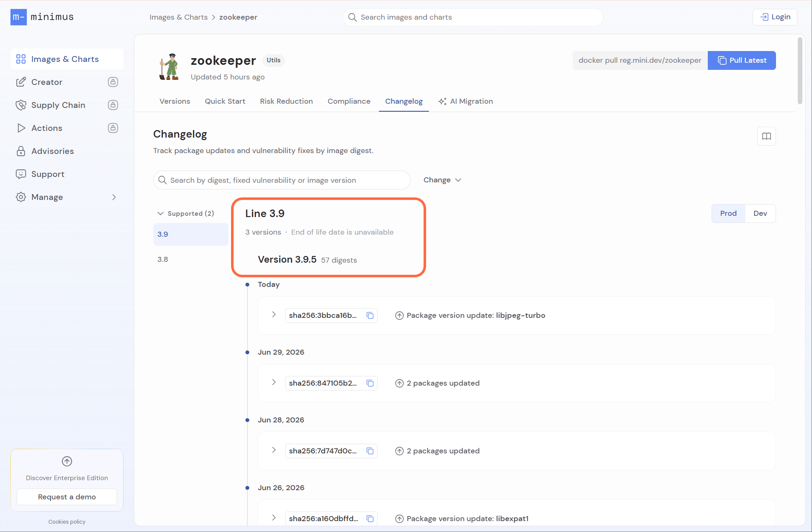Expand the sha256:7d747d0c entry
Image resolution: width=812 pixels, height=532 pixels.
pyautogui.click(x=274, y=450)
